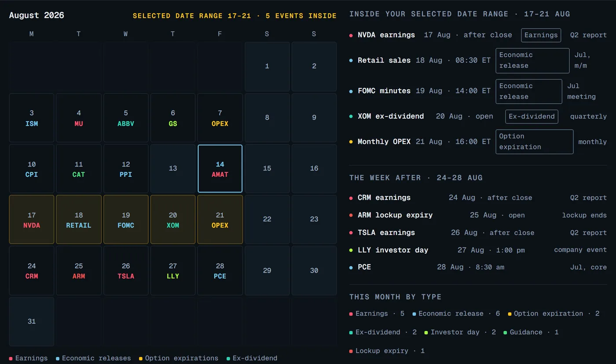Image resolution: width=616 pixels, height=364 pixels.
Task: Open August 4 MU earnings day
Action: (79, 118)
